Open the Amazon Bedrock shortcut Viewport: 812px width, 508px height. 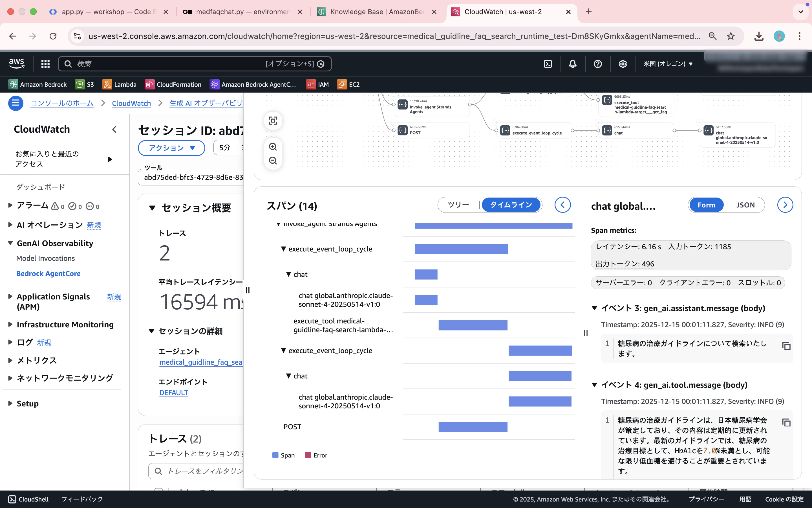coord(37,84)
